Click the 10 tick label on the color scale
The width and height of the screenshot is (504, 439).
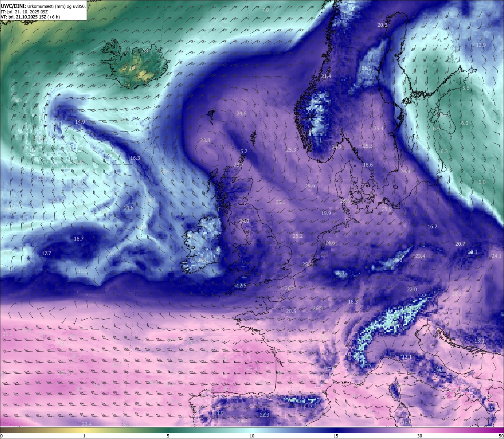pyautogui.click(x=252, y=436)
